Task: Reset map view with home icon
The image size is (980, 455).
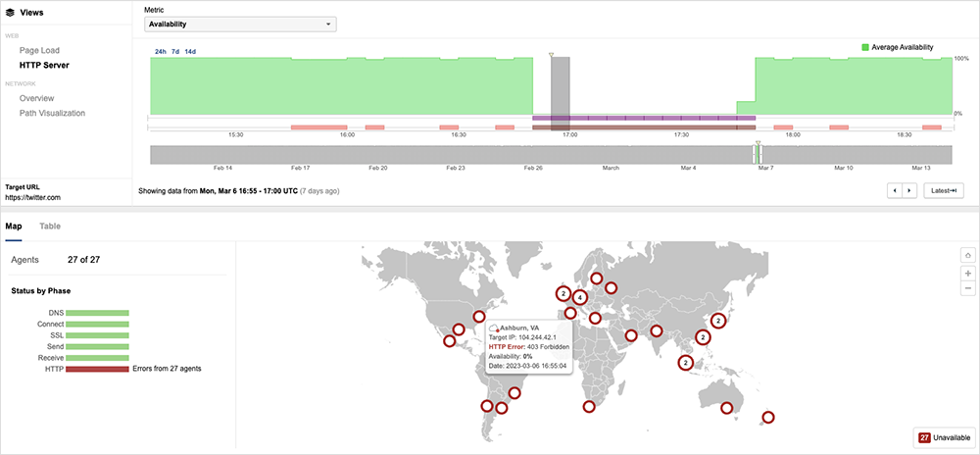Action: coord(968,255)
